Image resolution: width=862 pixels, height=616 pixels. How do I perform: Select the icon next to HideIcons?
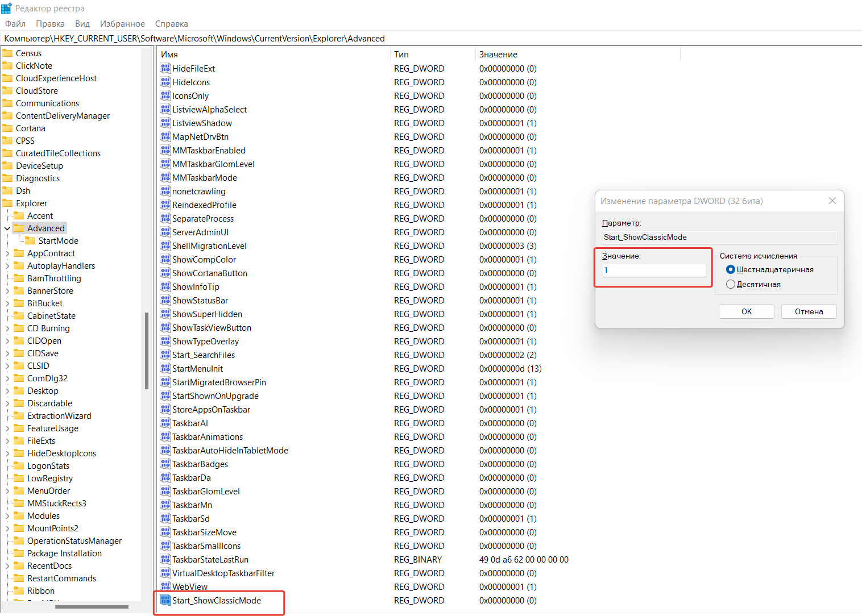[x=165, y=82]
